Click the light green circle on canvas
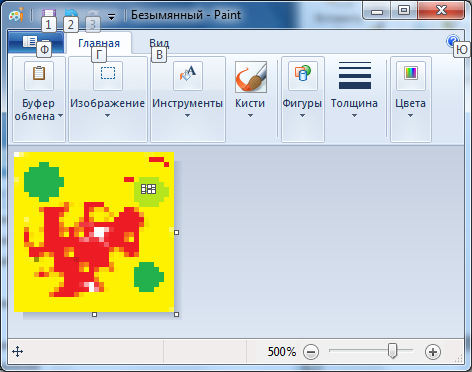472x372 pixels. [x=152, y=192]
